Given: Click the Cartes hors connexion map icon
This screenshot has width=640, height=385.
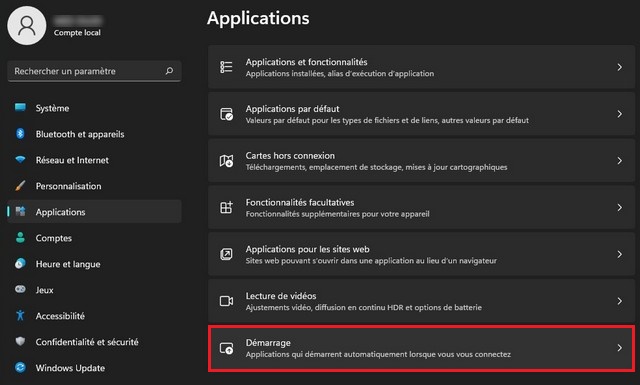Looking at the screenshot, I should 226,161.
